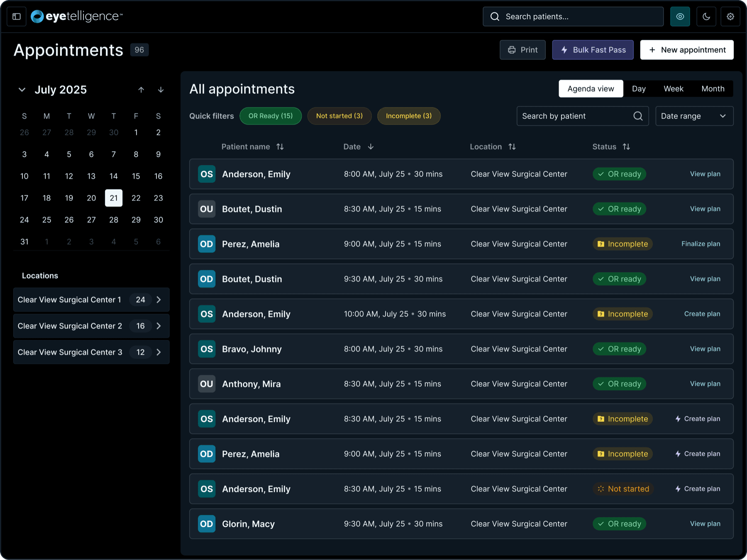The image size is (747, 560).
Task: Open the Bravo, Johnny appointment name
Action: tap(251, 349)
